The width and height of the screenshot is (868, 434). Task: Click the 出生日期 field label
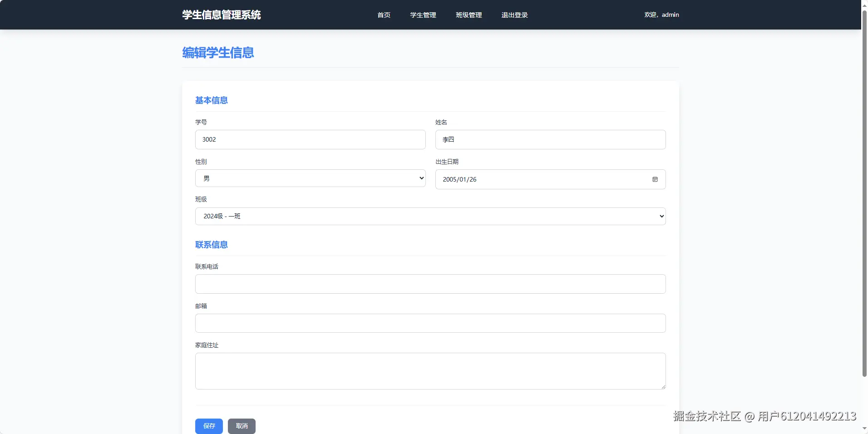(447, 162)
